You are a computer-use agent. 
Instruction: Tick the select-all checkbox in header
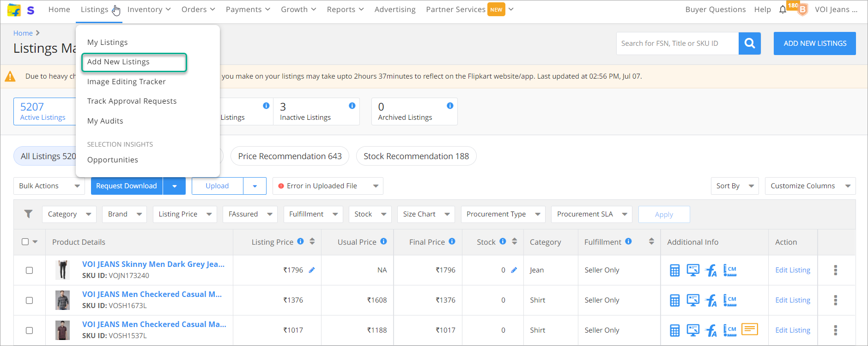tap(25, 241)
